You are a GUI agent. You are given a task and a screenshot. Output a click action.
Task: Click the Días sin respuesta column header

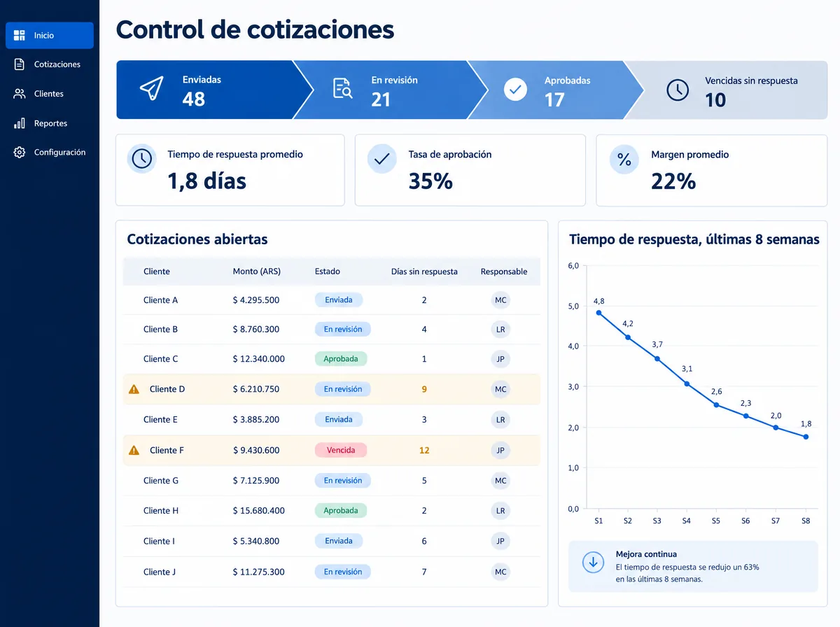point(424,272)
